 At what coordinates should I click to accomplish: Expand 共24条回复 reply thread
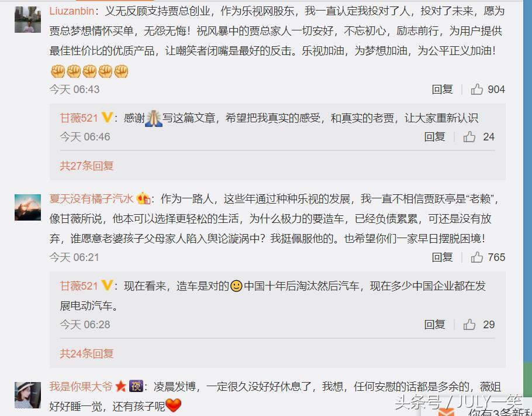click(x=87, y=353)
